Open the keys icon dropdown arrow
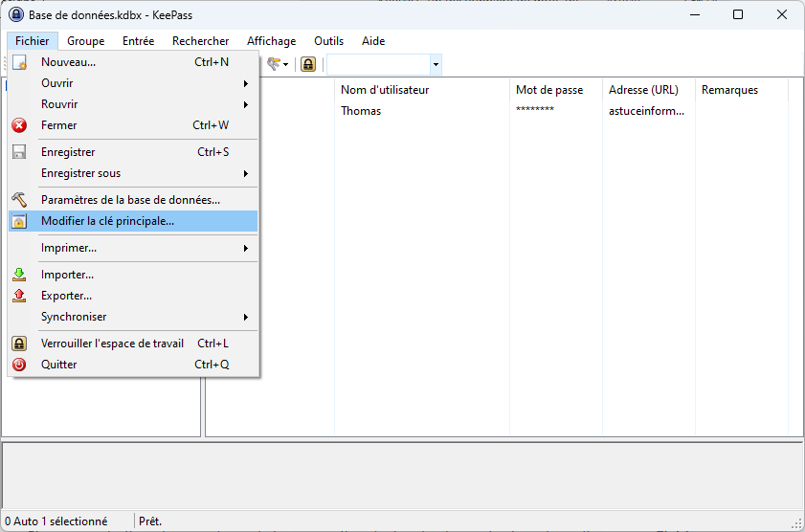 tap(286, 65)
